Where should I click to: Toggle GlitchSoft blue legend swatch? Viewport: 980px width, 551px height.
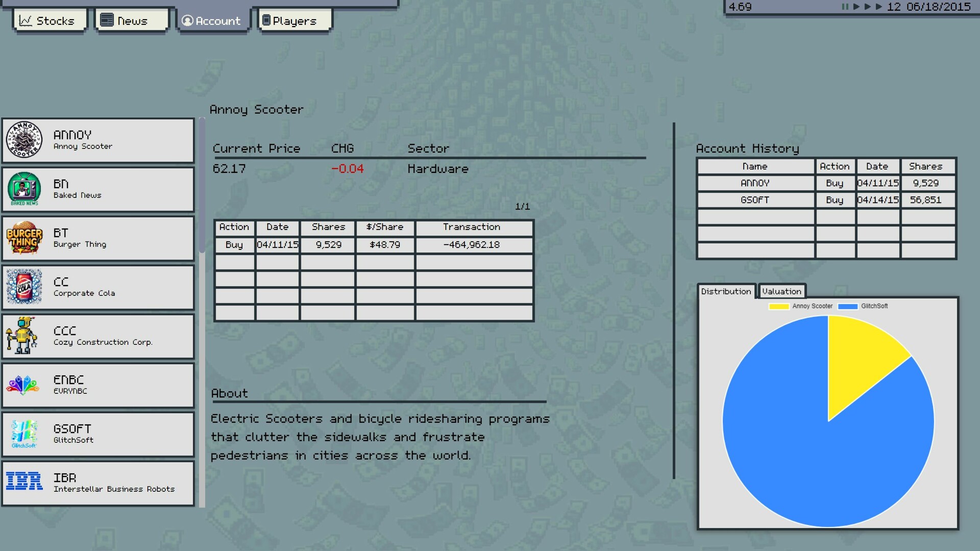pyautogui.click(x=847, y=307)
